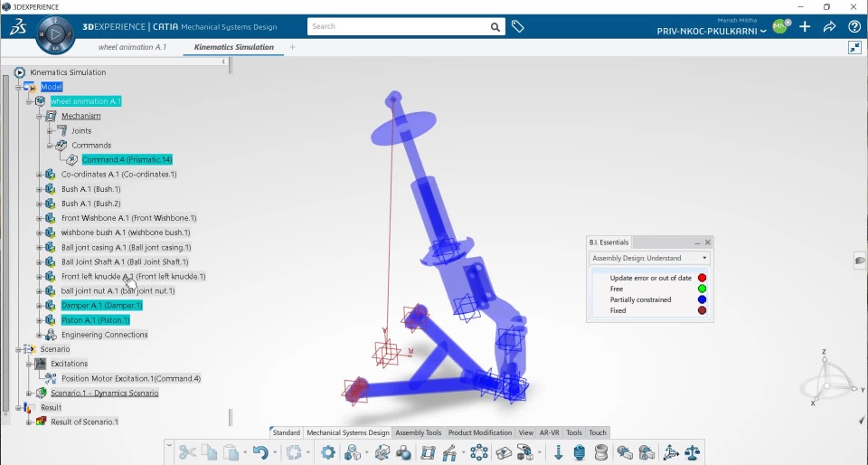Click the gear settings icon in toolbar
The image size is (868, 465).
click(x=327, y=451)
